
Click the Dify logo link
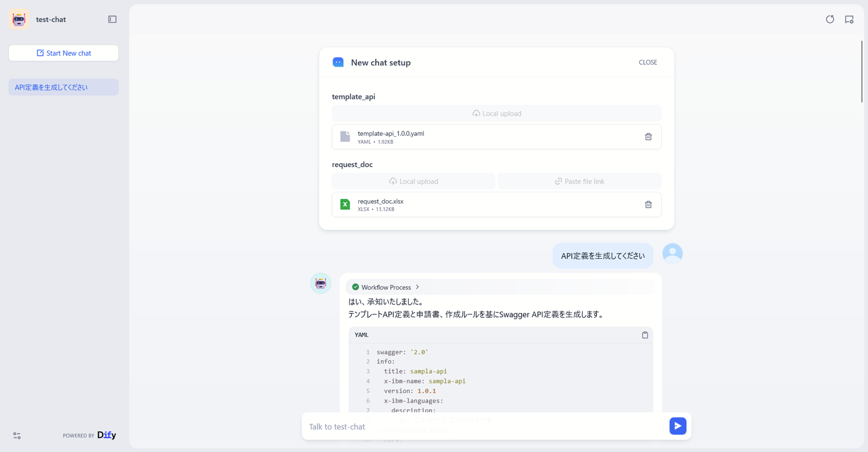pyautogui.click(x=107, y=435)
